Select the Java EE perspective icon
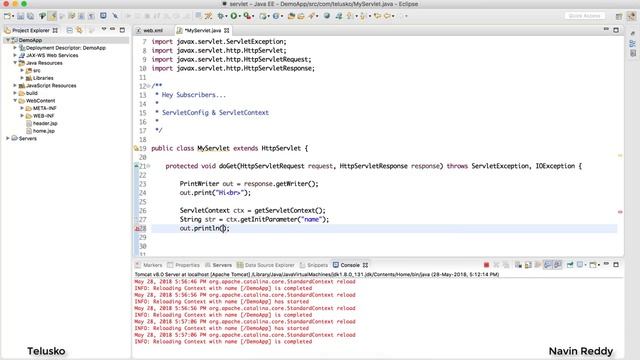Screen dimensions: 640x360 tap(631, 16)
